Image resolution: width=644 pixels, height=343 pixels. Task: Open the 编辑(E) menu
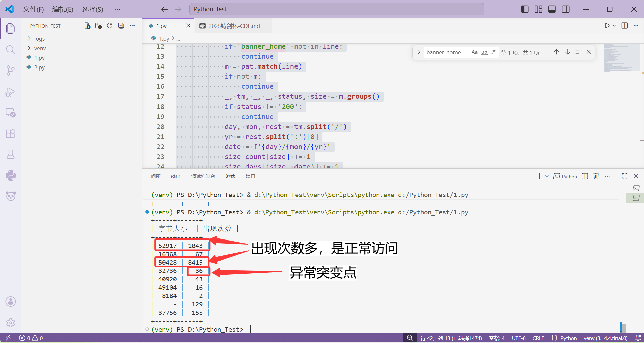click(x=63, y=9)
